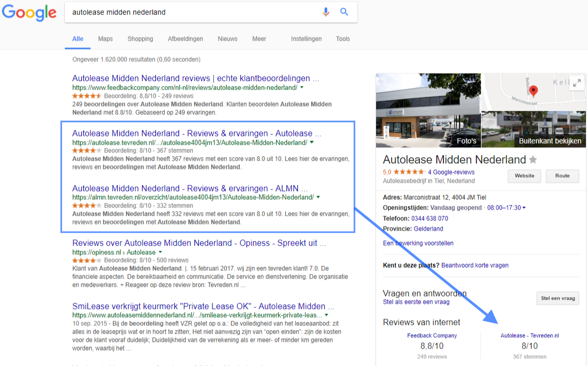Click the red map location pin

[x=533, y=91]
